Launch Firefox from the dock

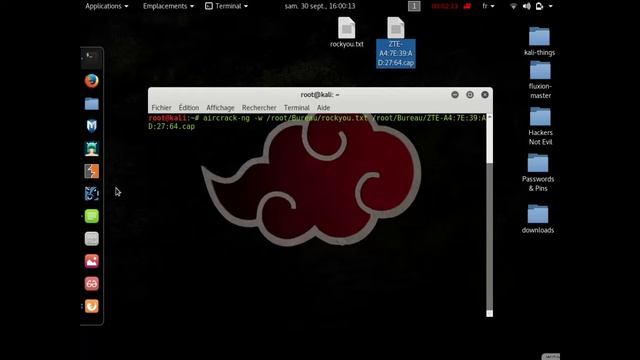click(91, 81)
